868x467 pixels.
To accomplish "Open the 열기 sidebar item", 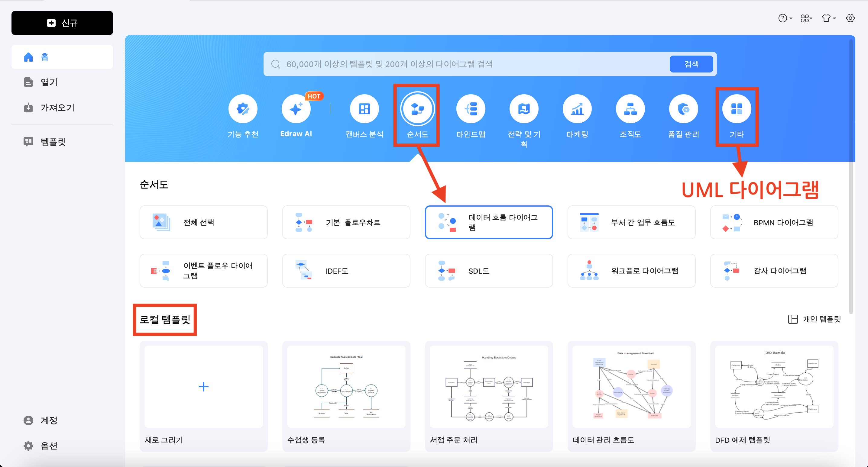I will tap(62, 82).
